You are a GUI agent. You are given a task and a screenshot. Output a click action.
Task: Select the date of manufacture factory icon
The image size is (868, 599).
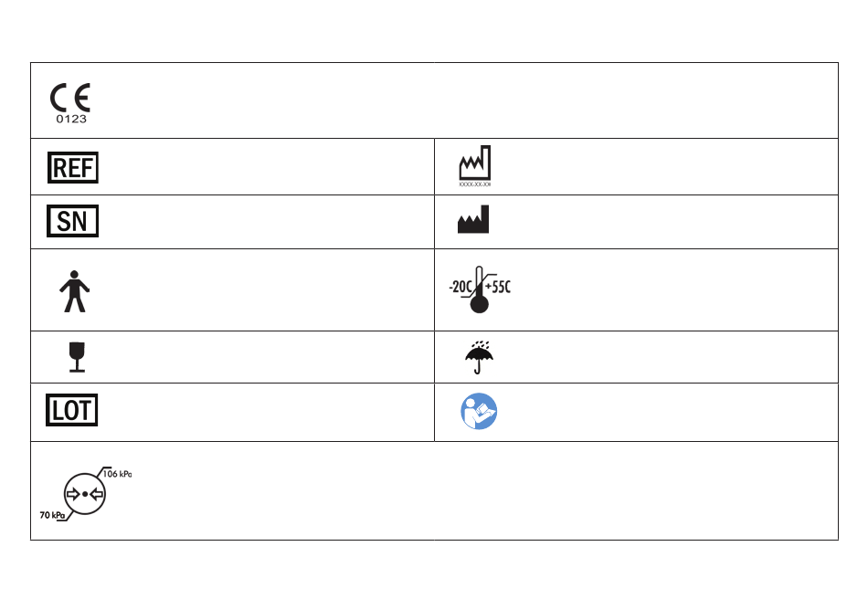tap(475, 163)
